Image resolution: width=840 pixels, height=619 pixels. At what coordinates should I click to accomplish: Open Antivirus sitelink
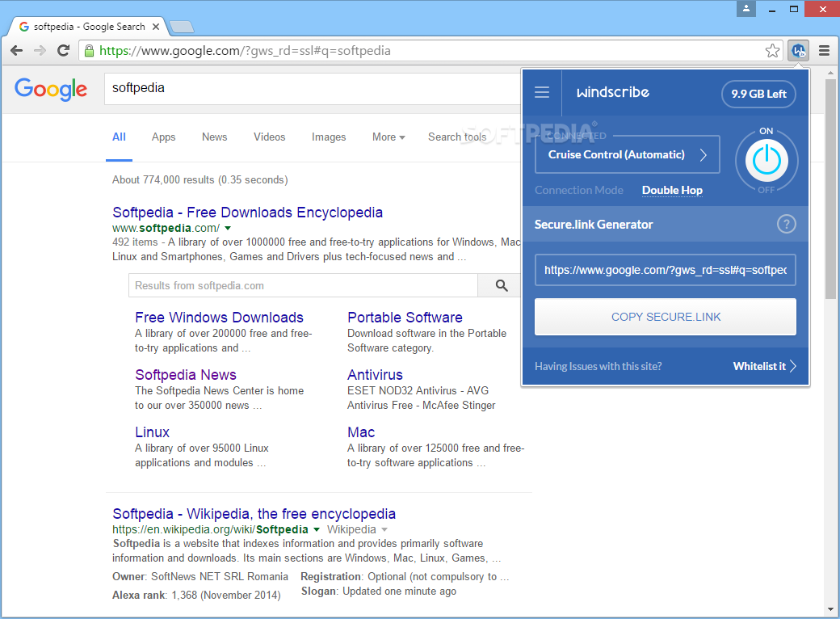coord(375,375)
